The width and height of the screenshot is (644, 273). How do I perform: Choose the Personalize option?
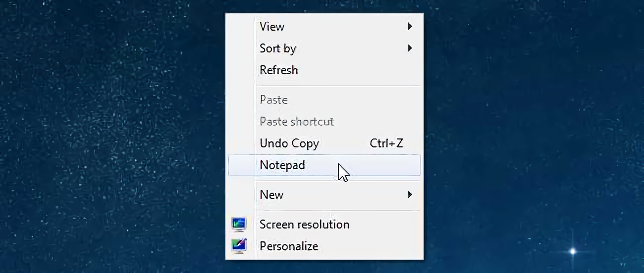[x=289, y=246]
